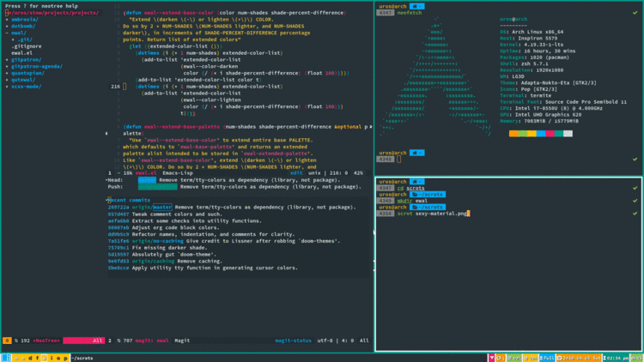The height and width of the screenshot is (362, 644).
Task: Switch to workspace 'i' in the panel
Action: point(52,358)
